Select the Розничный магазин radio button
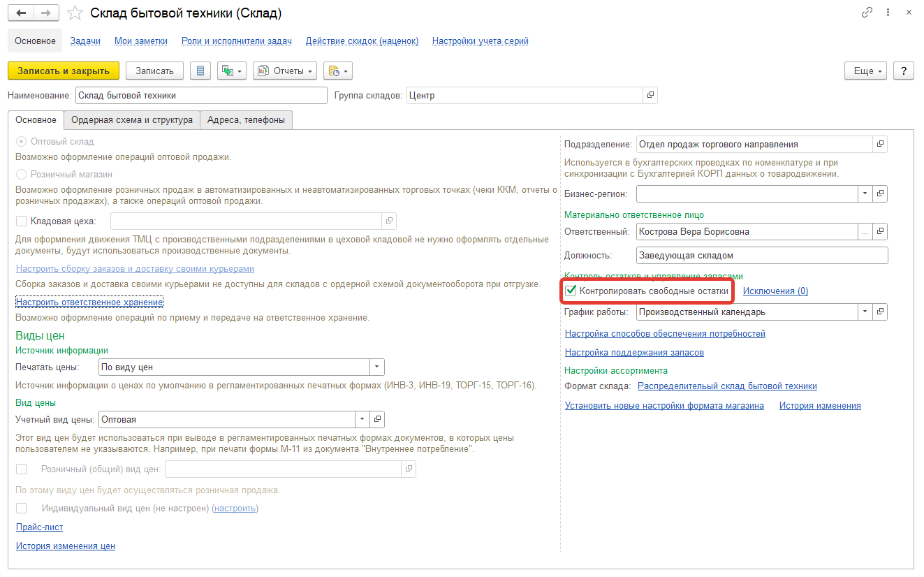Image resolution: width=924 pixels, height=577 pixels. (x=22, y=174)
